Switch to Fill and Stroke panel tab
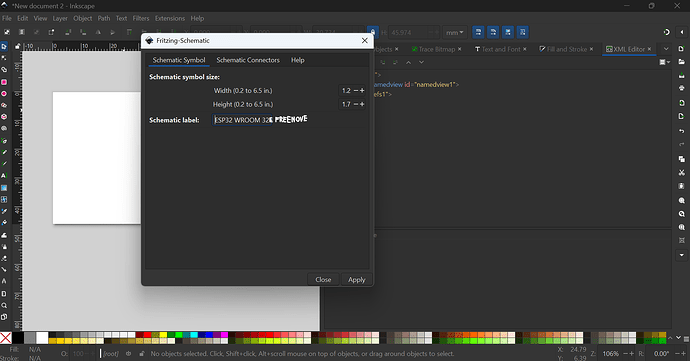 click(566, 49)
